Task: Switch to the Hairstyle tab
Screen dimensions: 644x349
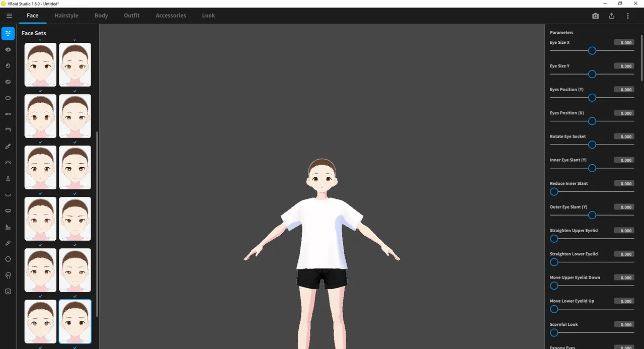Action: point(66,16)
